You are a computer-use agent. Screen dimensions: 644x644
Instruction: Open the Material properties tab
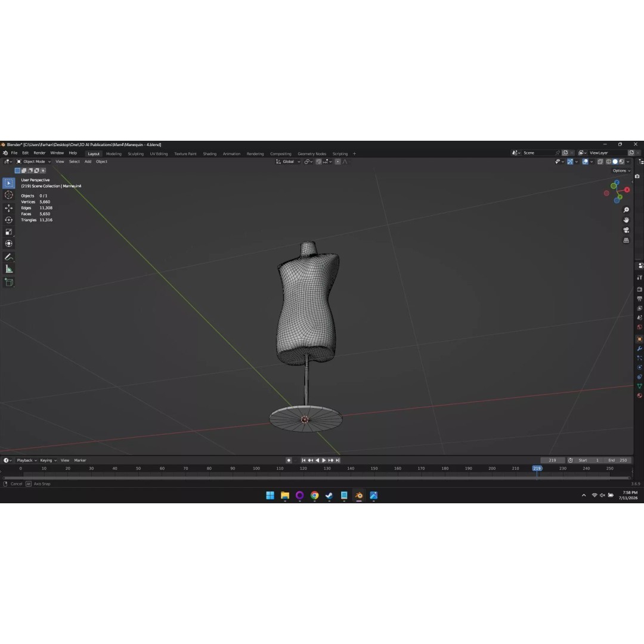coord(639,396)
